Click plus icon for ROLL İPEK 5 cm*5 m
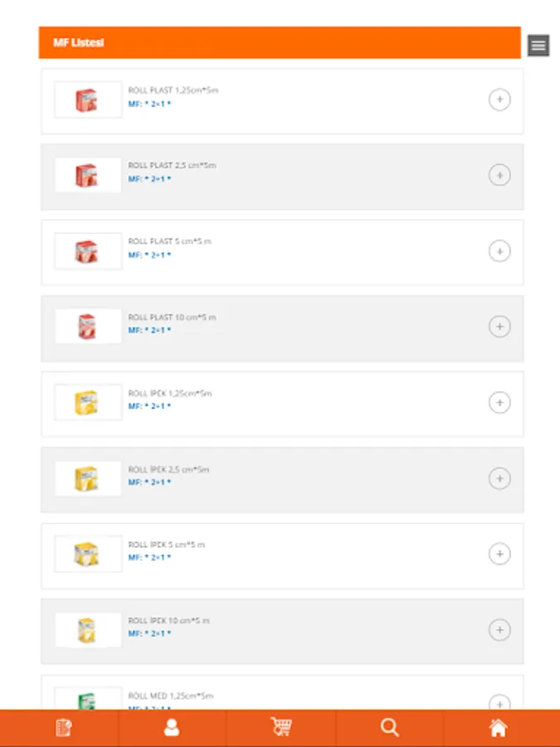Viewport: 560px width, 747px height. (x=499, y=554)
